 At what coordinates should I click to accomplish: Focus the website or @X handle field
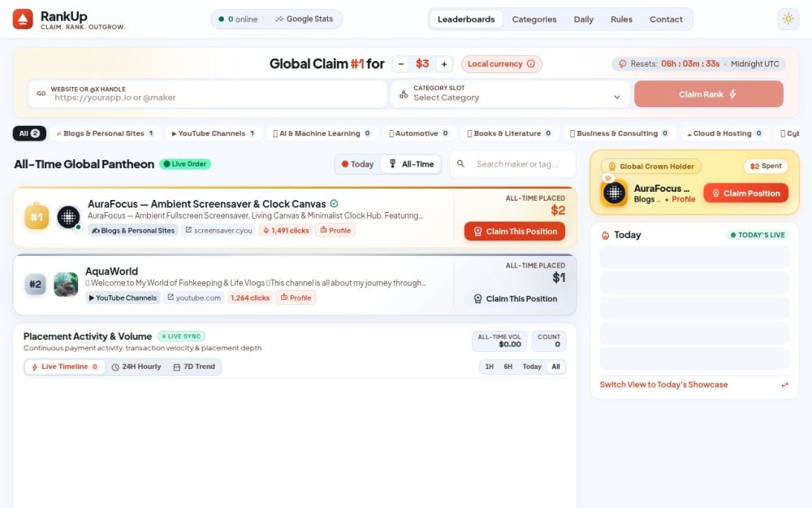207,93
